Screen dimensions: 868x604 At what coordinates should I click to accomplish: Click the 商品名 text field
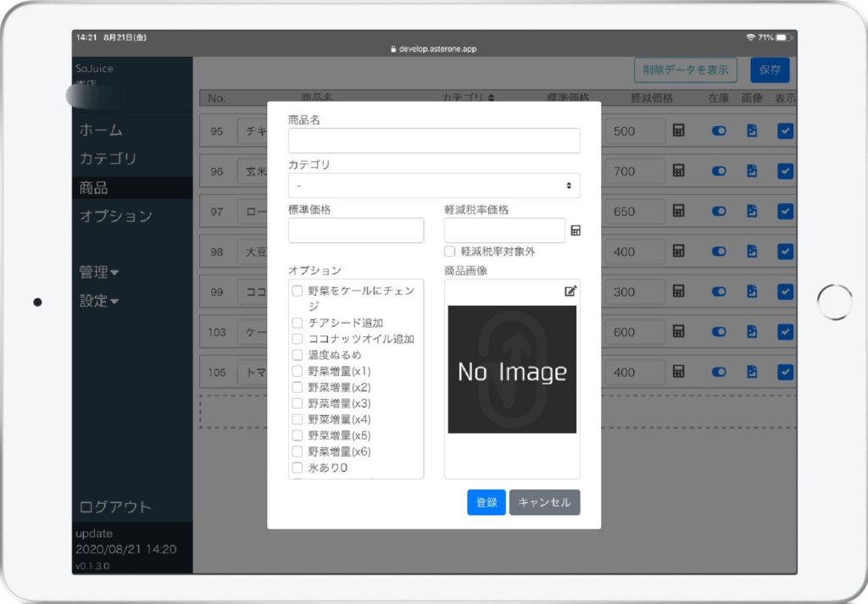[x=434, y=141]
